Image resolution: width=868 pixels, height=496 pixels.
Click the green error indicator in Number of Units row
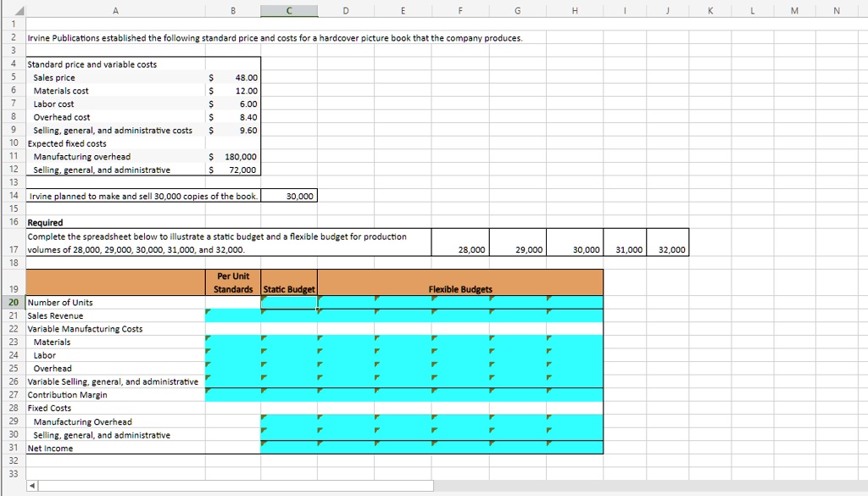264,299
